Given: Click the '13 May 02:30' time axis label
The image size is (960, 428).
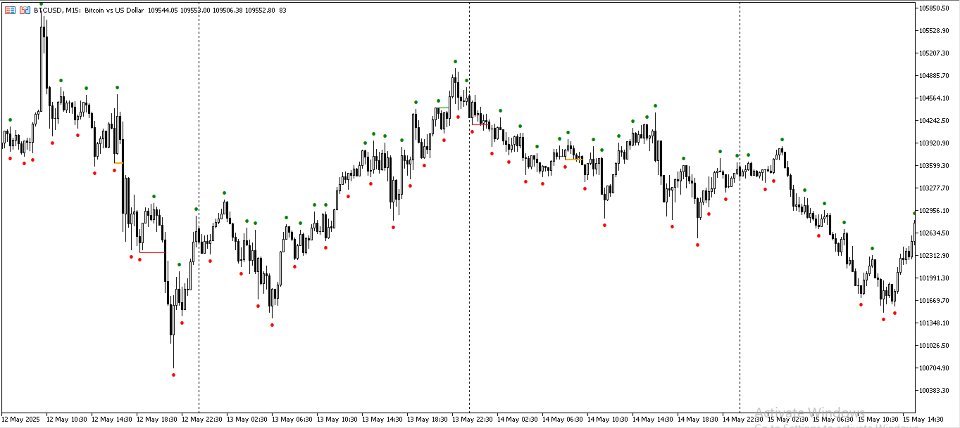Looking at the screenshot, I should coord(247,420).
